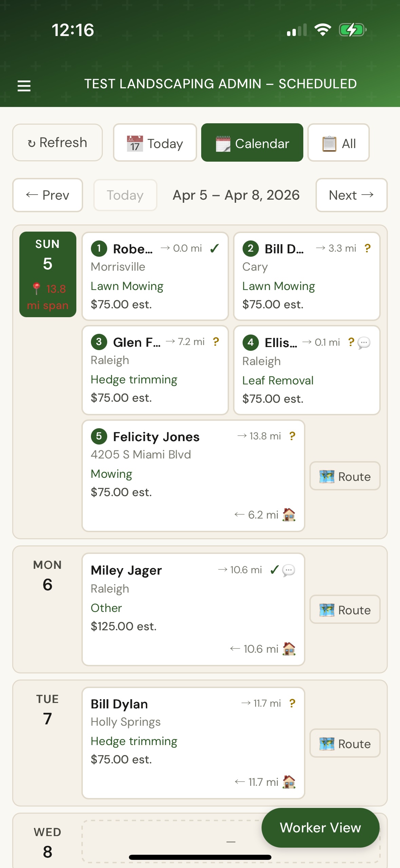The height and width of the screenshot is (868, 400).
Task: Click the question mark icon on Glen's card
Action: 215,342
